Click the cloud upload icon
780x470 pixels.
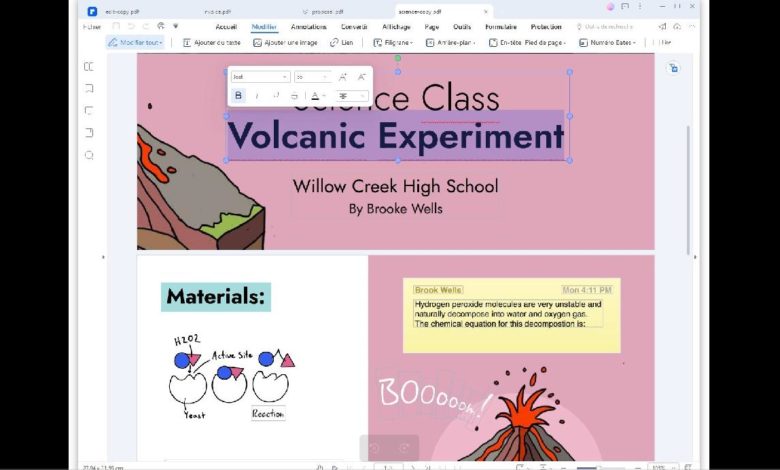coord(677,27)
